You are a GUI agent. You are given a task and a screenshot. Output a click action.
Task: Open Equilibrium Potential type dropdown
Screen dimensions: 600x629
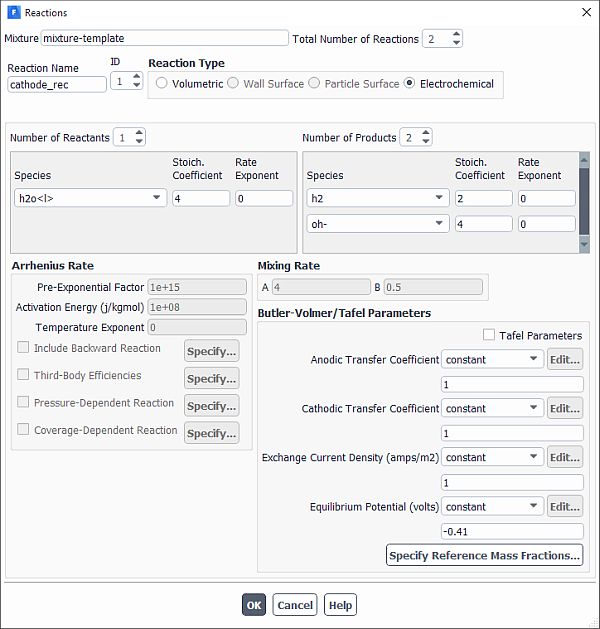492,506
